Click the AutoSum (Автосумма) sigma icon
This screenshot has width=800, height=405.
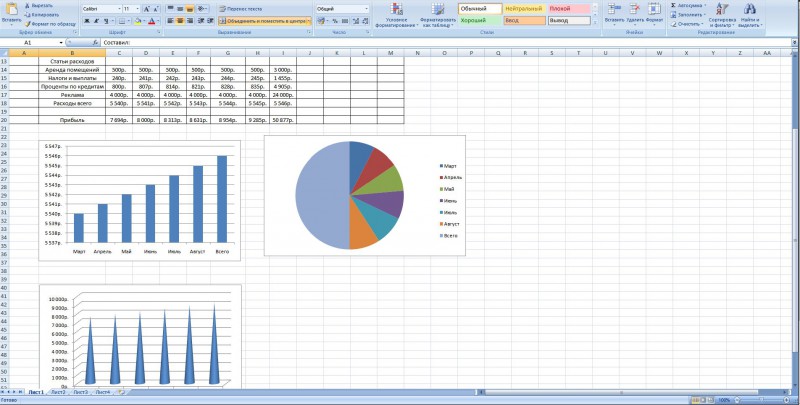pyautogui.click(x=673, y=6)
